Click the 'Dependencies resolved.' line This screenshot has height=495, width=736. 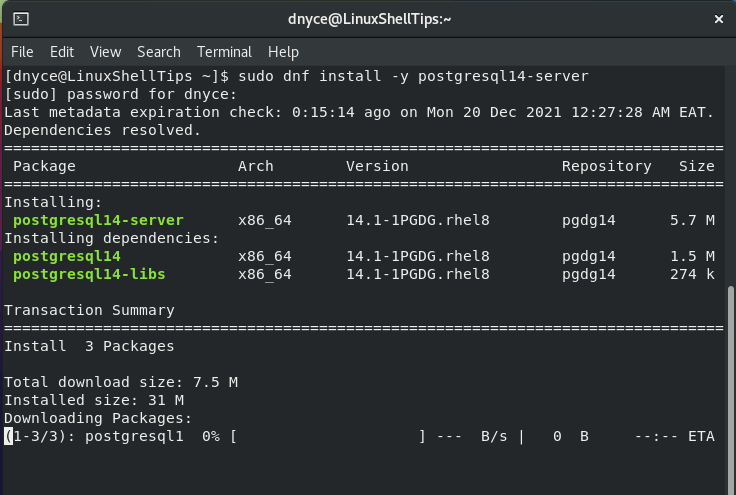pos(102,130)
